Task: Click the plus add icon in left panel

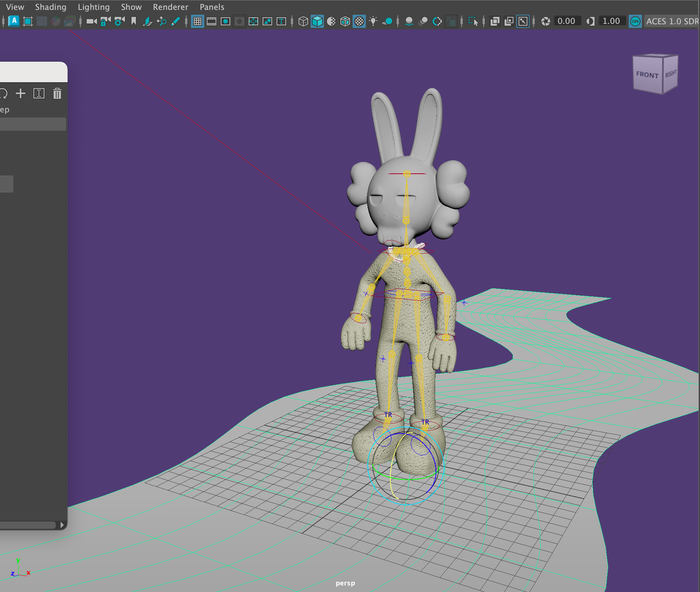Action: pyautogui.click(x=21, y=93)
